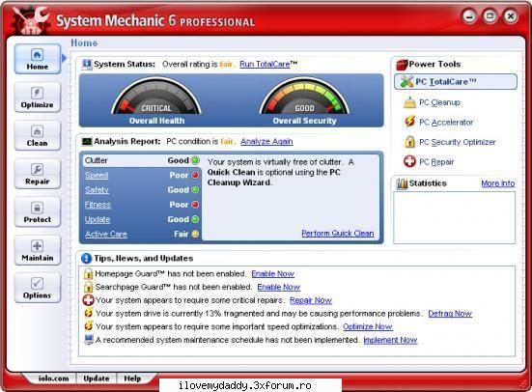Screen dimensions: 532x392
Task: Open the Protect section
Action: click(x=38, y=212)
